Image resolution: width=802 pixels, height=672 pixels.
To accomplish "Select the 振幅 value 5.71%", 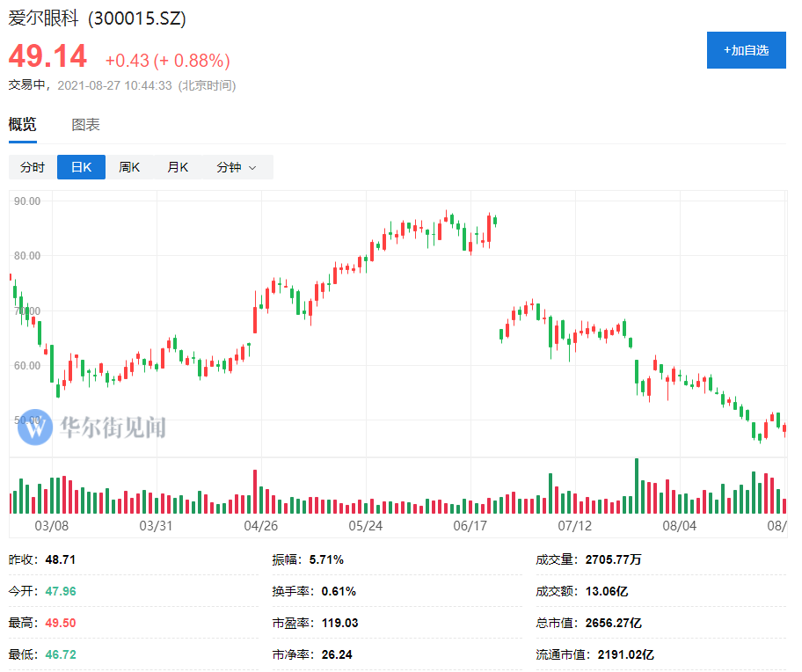I will (x=326, y=559).
